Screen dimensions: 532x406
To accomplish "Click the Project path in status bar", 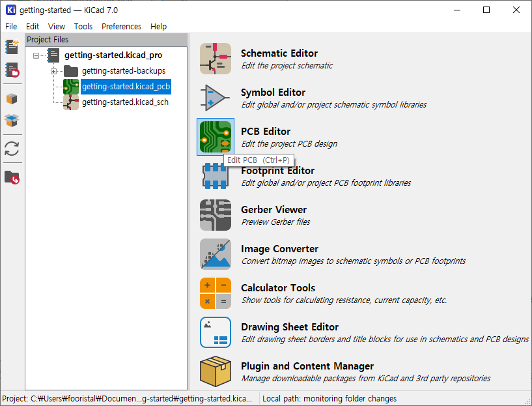I will click(127, 399).
